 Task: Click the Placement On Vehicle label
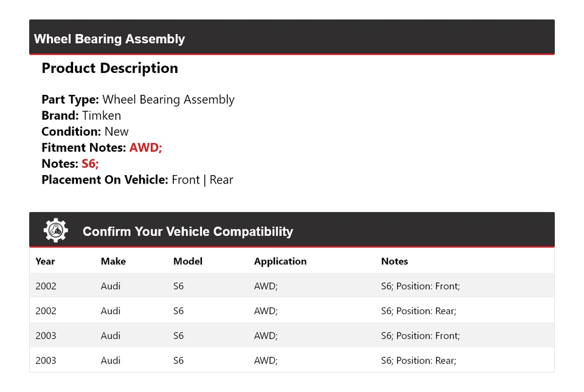coord(105,180)
